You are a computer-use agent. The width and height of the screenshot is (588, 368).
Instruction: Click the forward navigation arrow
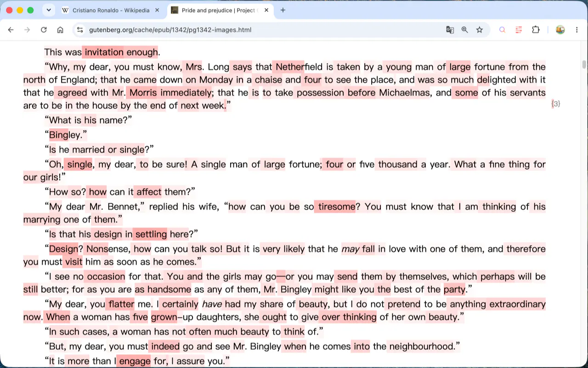(27, 30)
